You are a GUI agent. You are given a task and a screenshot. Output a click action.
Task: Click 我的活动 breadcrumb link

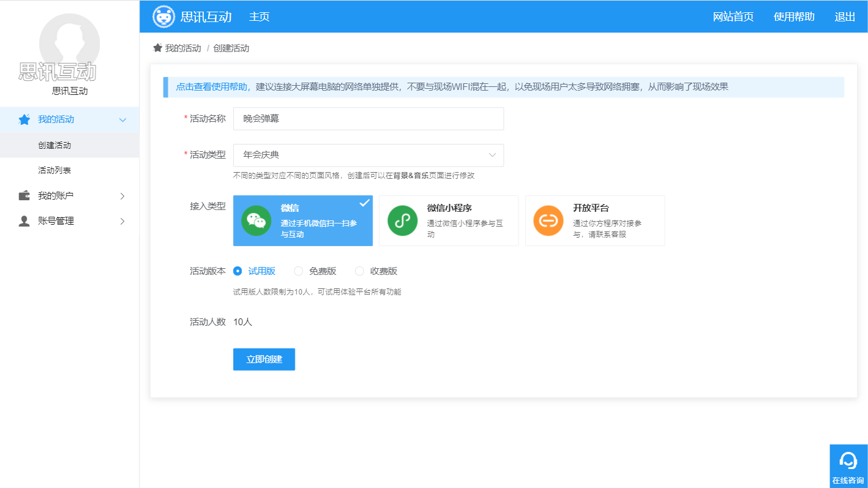click(x=183, y=48)
